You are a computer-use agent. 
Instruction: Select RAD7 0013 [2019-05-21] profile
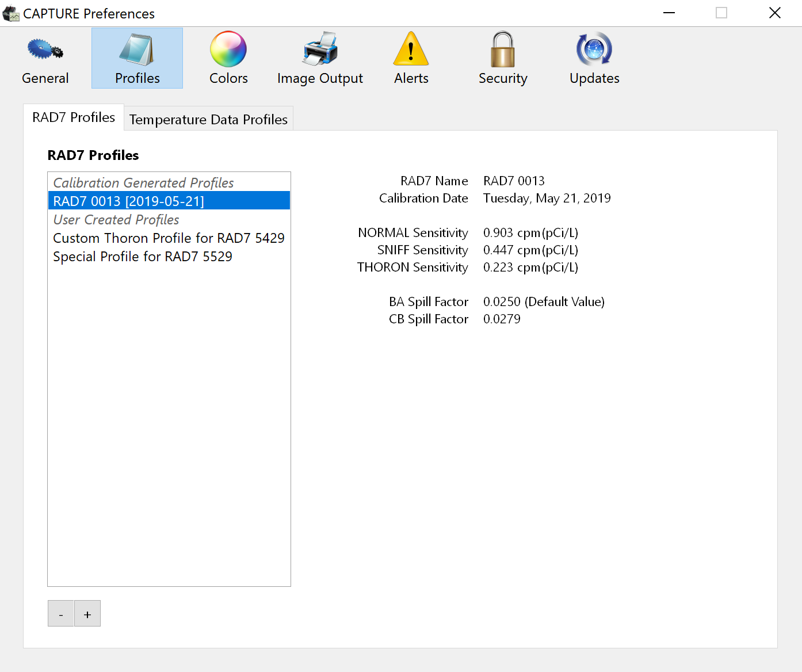pos(129,201)
